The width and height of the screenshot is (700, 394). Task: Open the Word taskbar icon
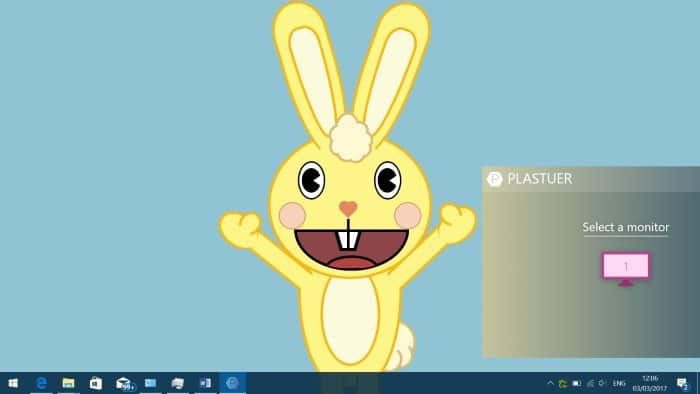click(205, 383)
